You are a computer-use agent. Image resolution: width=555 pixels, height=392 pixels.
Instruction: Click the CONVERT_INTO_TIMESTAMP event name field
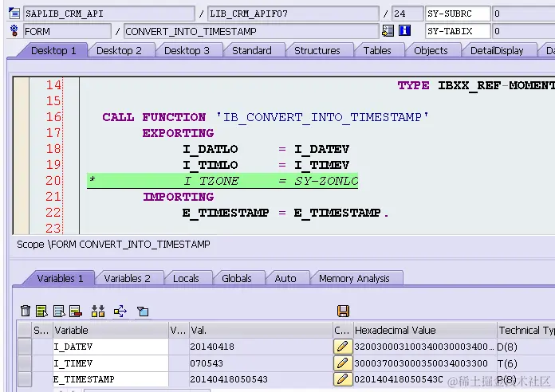(x=251, y=31)
